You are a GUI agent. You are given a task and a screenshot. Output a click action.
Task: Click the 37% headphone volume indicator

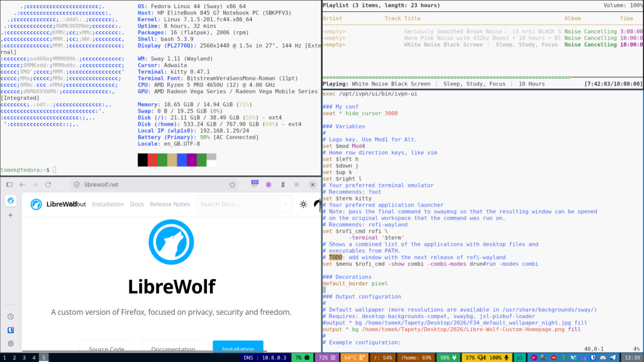(x=476, y=358)
